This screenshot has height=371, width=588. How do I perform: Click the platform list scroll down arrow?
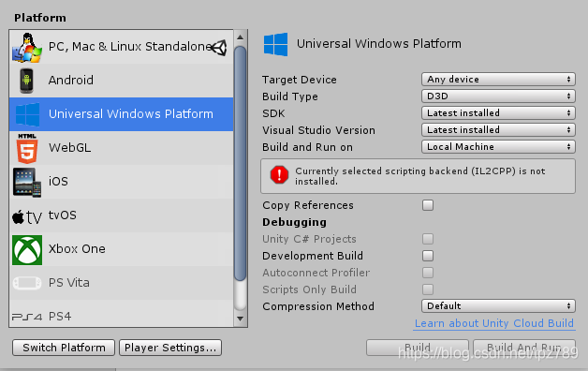pyautogui.click(x=241, y=319)
